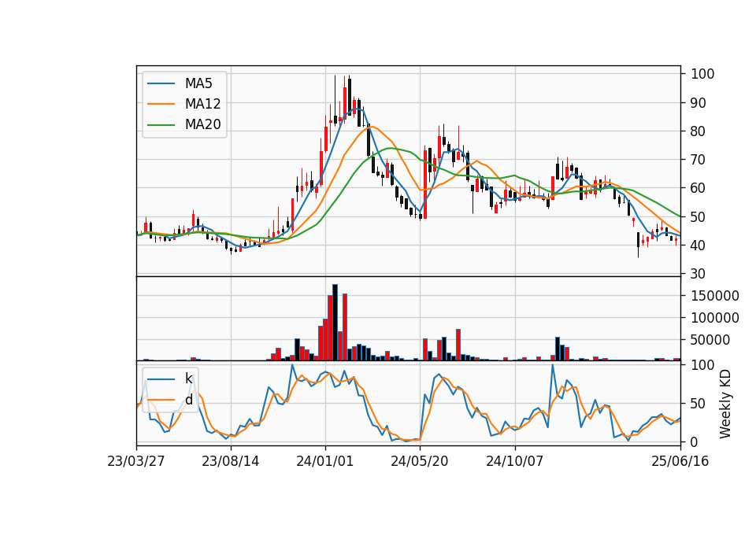Click the blue MA5 legend line sample
756x543 pixels.
click(161, 83)
